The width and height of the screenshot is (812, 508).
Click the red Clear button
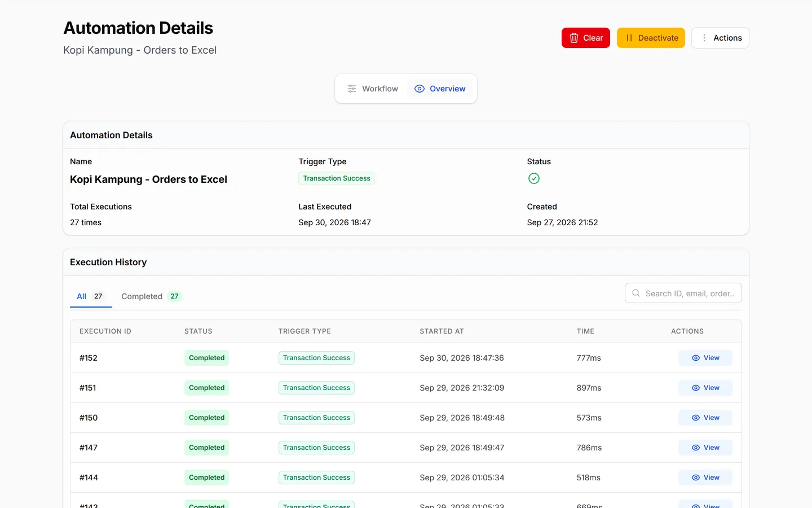pyautogui.click(x=585, y=38)
